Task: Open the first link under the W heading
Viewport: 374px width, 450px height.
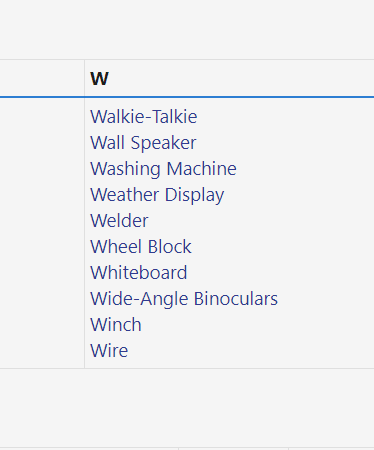Action: point(144,117)
